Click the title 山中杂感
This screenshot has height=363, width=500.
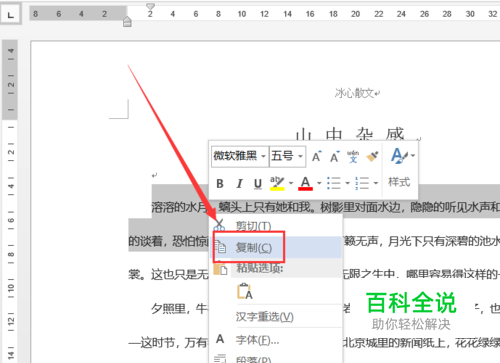pyautogui.click(x=350, y=135)
